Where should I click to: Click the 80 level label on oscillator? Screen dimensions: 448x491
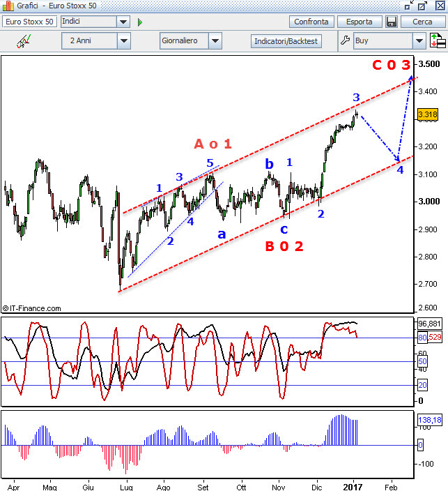coord(422,338)
